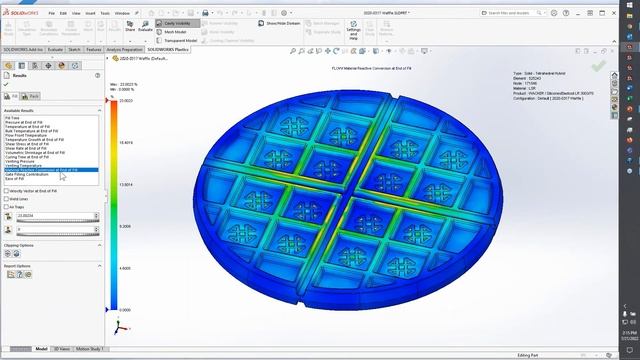The height and width of the screenshot is (360, 640).
Task: Click the second Clipping Options icon
Action: click(16, 254)
